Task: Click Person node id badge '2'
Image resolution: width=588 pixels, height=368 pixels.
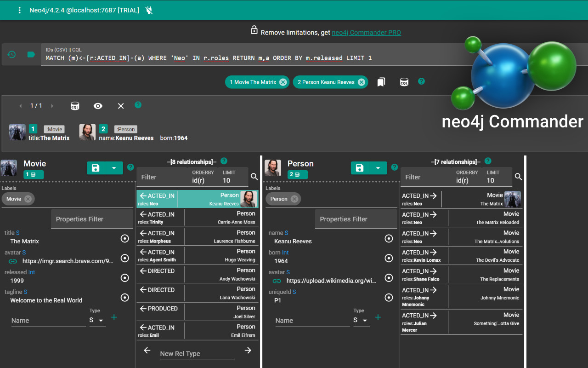Action: 298,175
